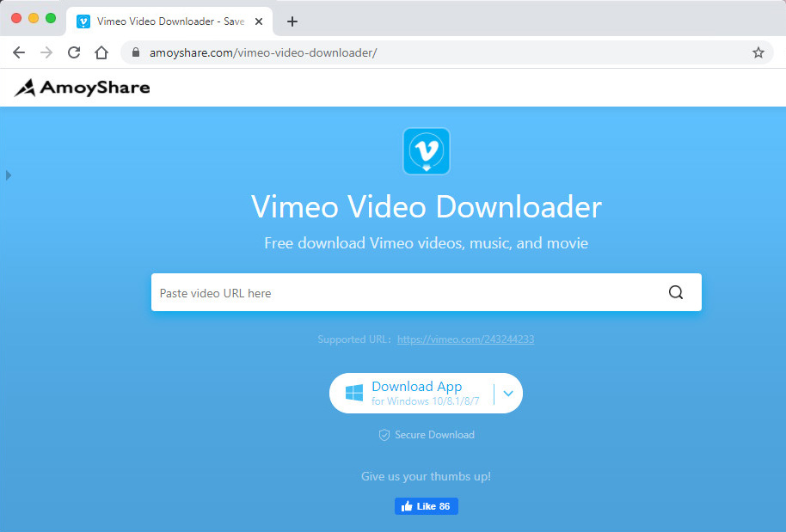Click the Vimeo Video Downloader heading
This screenshot has width=786, height=532.
coord(427,206)
